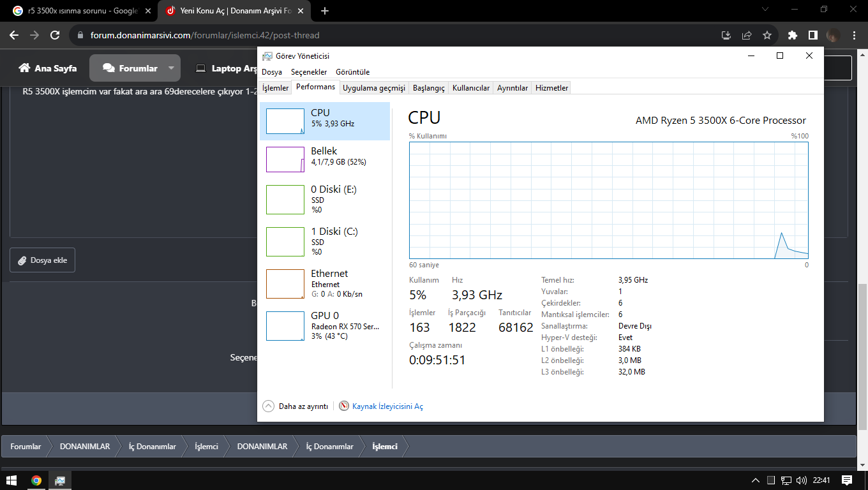
Task: Click the bold İşlemci breadcrumb at the end
Action: 385,447
